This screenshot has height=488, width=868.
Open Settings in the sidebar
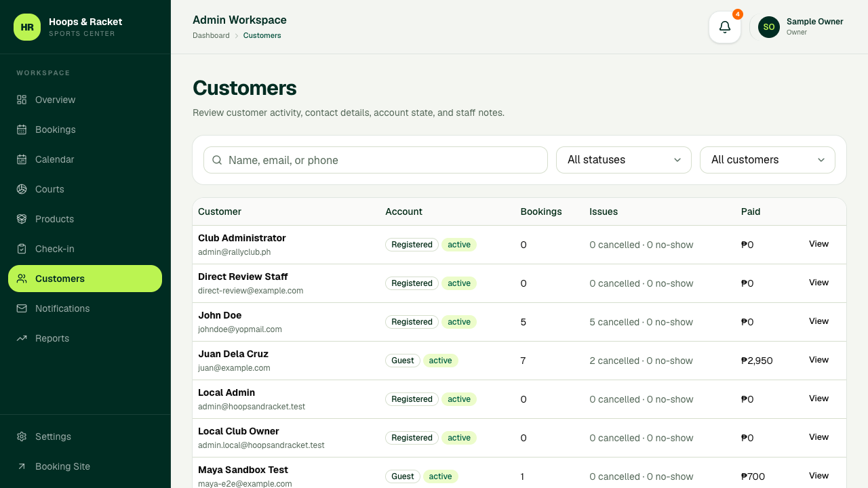85,436
